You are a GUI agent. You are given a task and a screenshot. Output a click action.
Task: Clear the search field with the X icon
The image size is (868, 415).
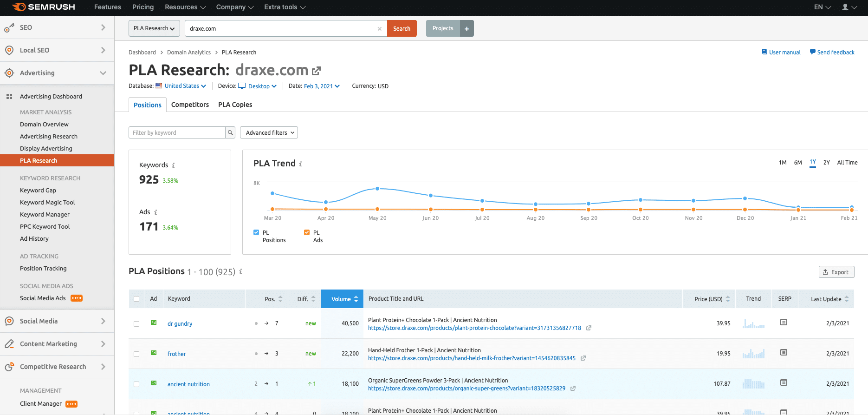(x=379, y=29)
